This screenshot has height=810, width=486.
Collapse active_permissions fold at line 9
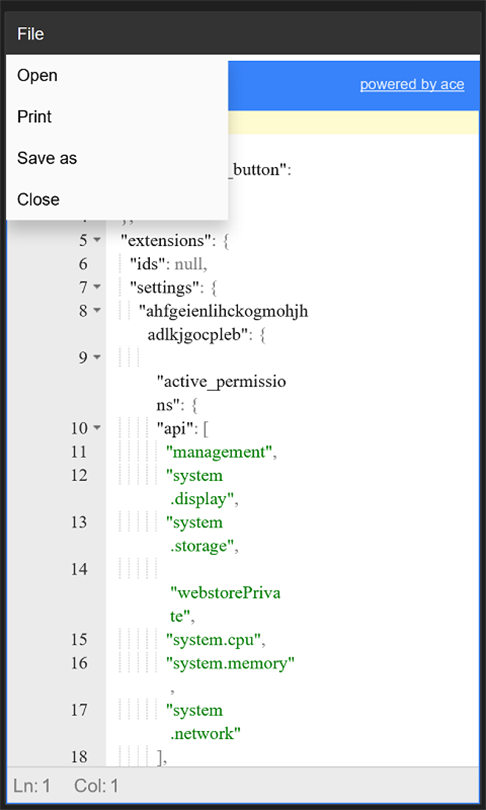tap(97, 357)
